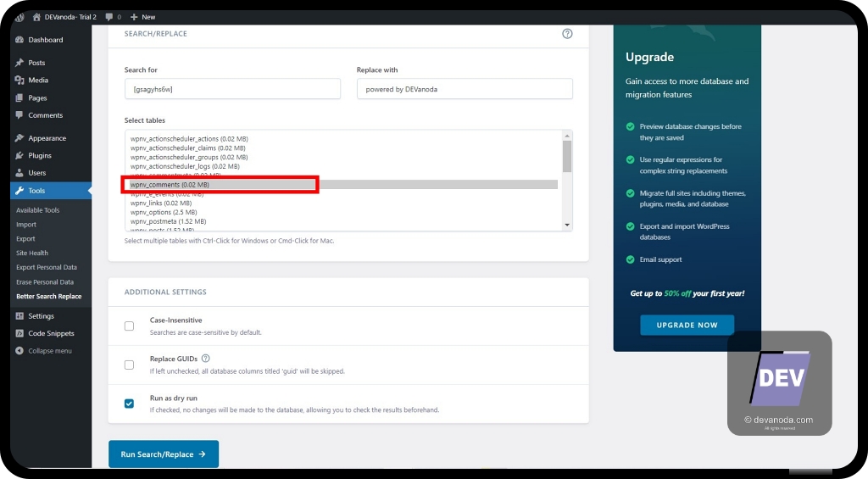Open the comments bubble icon in admin bar
Viewport: 868px width, 479px height.
click(109, 17)
